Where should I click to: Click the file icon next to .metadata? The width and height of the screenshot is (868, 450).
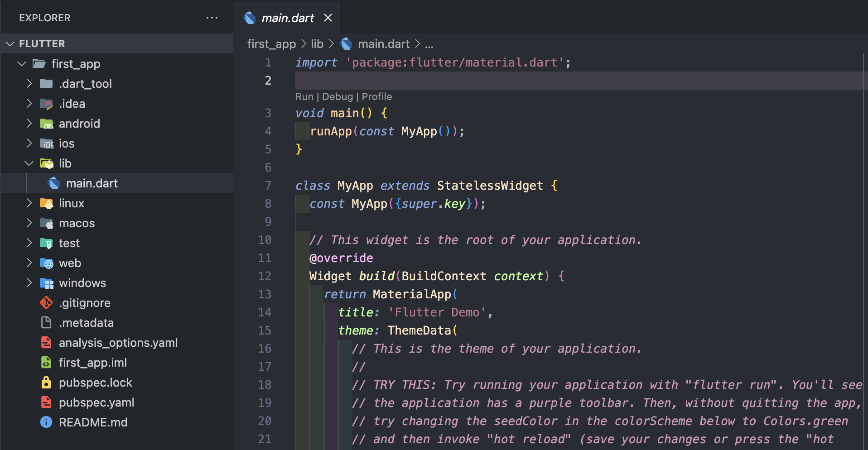coord(46,323)
